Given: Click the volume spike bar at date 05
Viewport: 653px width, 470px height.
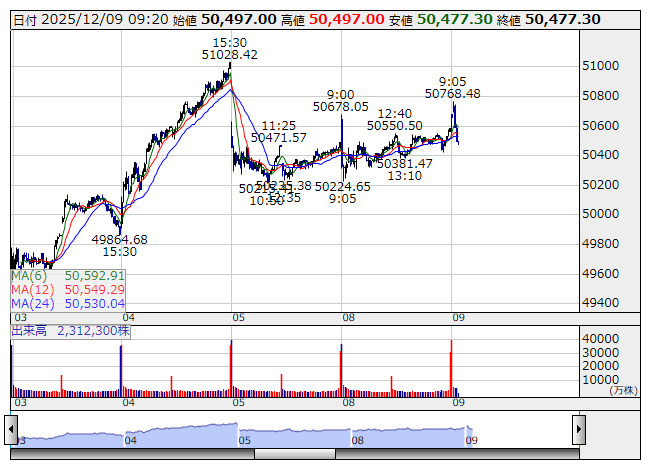Looking at the screenshot, I should tap(231, 368).
